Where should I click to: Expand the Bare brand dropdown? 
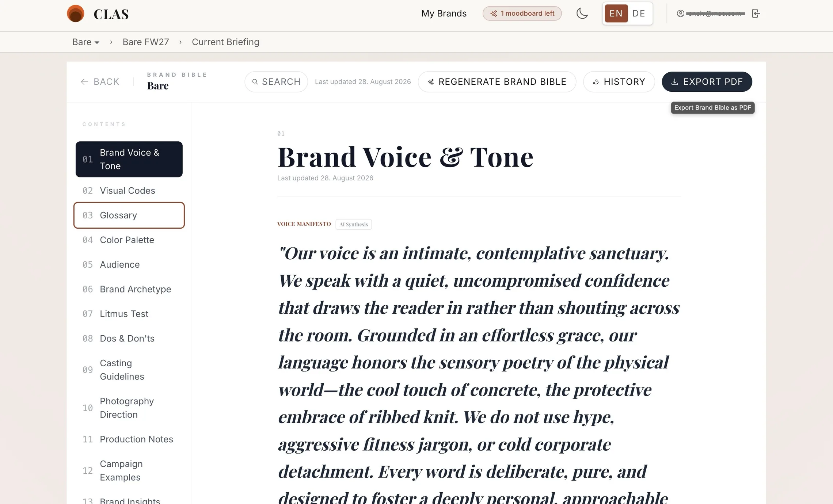pos(86,42)
